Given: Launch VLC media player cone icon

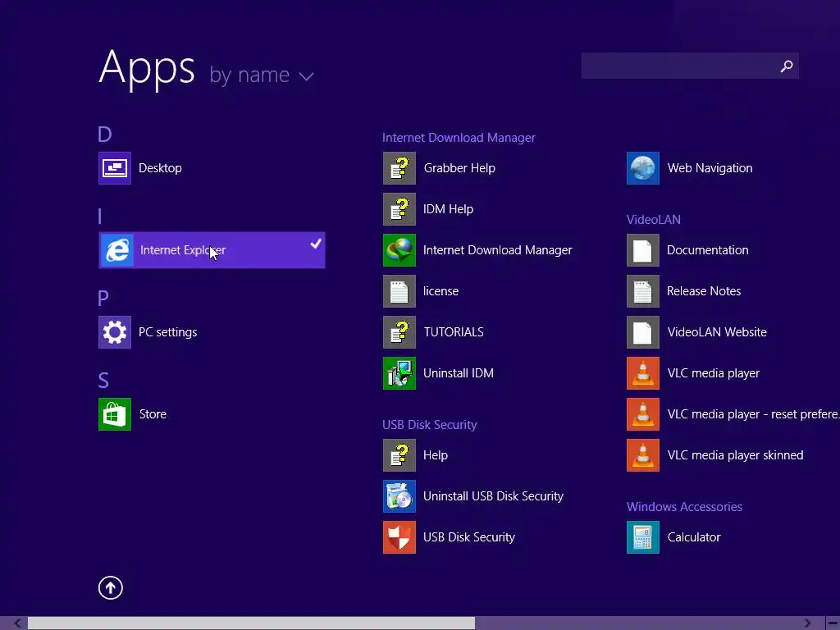Looking at the screenshot, I should 643,373.
